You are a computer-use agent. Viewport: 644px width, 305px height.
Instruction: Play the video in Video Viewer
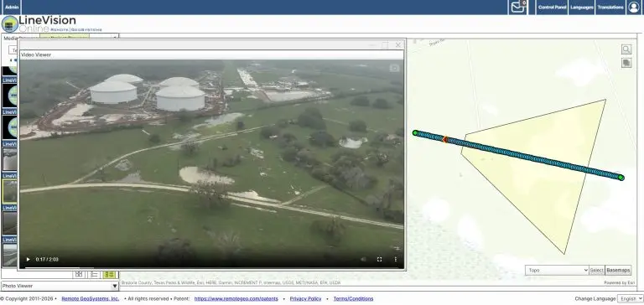click(28, 260)
